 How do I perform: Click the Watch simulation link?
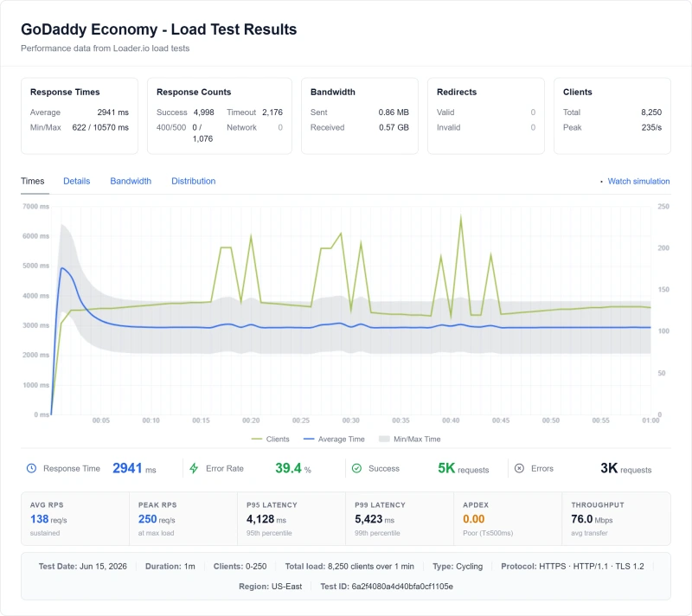pos(638,181)
